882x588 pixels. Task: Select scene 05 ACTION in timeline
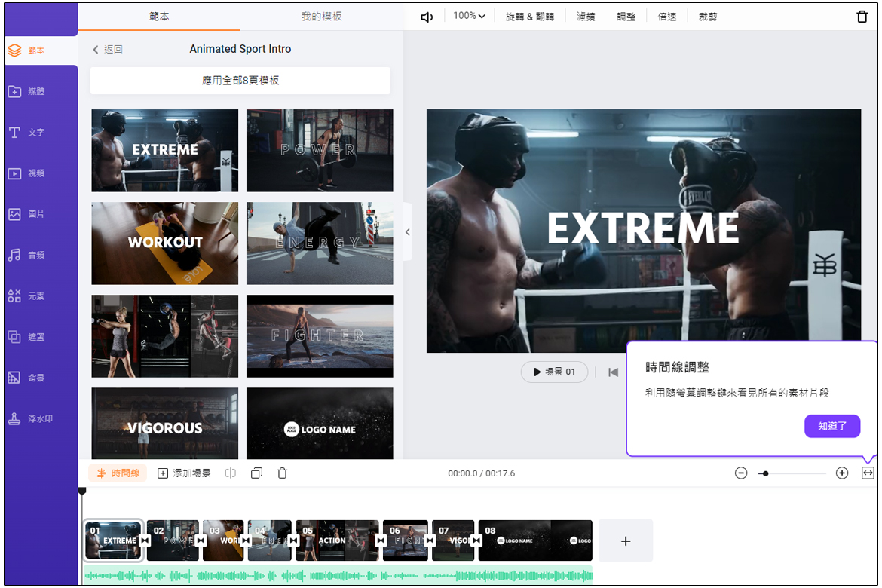coord(336,541)
